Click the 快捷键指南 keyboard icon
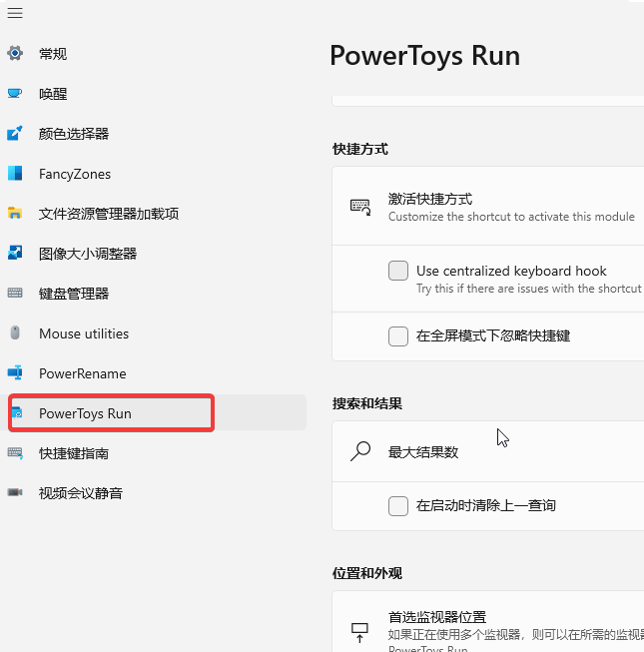 (15, 452)
